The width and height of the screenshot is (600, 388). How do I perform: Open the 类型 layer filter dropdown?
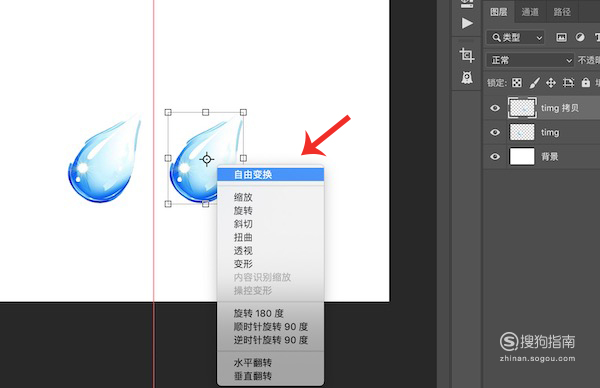pos(516,37)
